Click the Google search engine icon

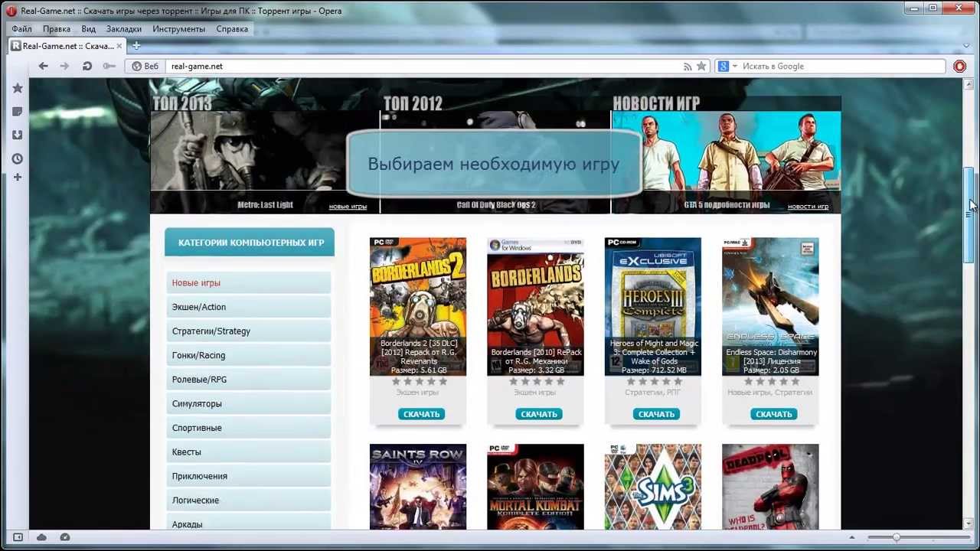(x=723, y=67)
